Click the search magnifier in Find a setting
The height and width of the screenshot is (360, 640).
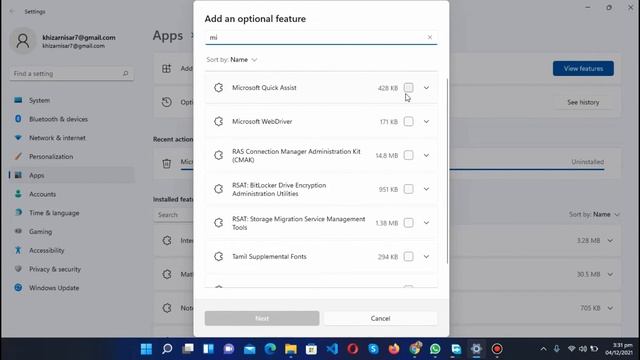125,74
